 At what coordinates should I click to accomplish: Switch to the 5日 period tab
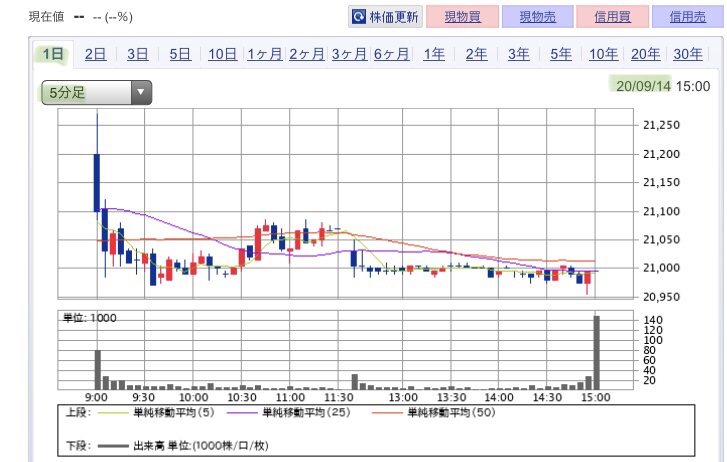coord(180,54)
